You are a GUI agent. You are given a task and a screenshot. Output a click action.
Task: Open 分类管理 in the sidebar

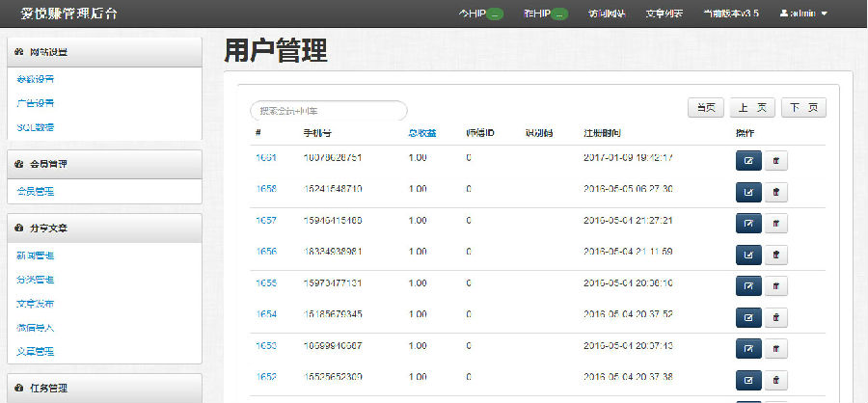click(x=36, y=280)
